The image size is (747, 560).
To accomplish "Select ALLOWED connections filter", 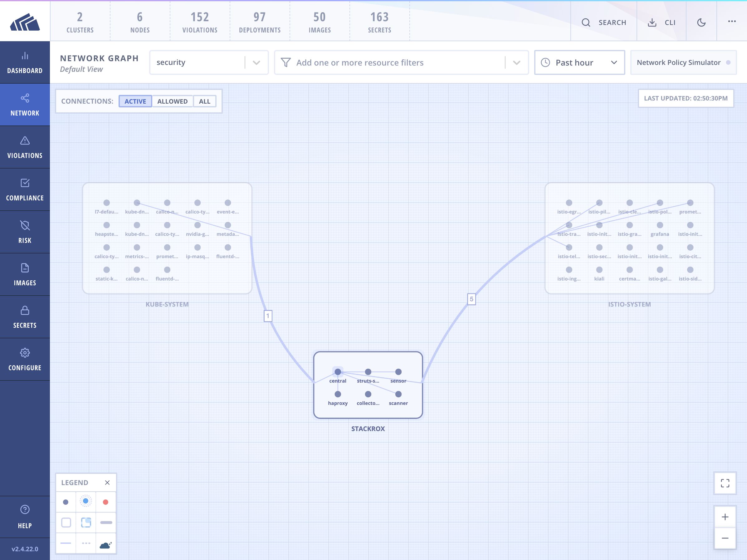I will pos(173,101).
